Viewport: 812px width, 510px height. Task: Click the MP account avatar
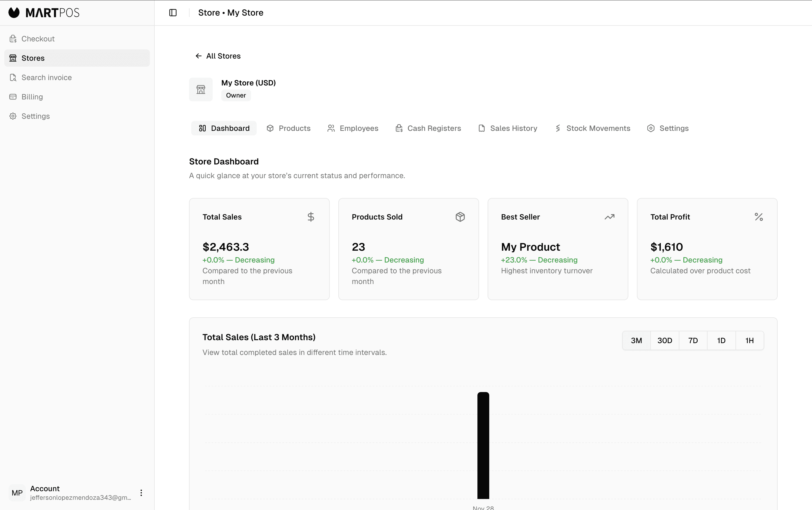coord(17,493)
